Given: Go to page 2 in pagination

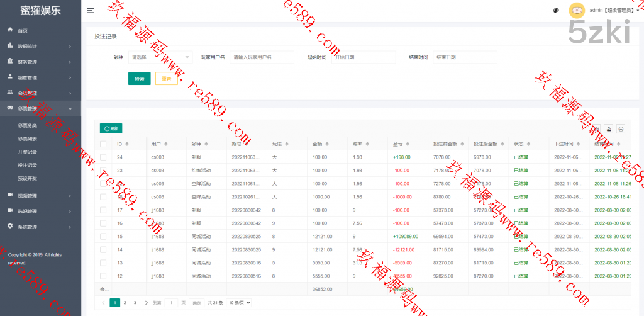Looking at the screenshot, I should tap(125, 303).
